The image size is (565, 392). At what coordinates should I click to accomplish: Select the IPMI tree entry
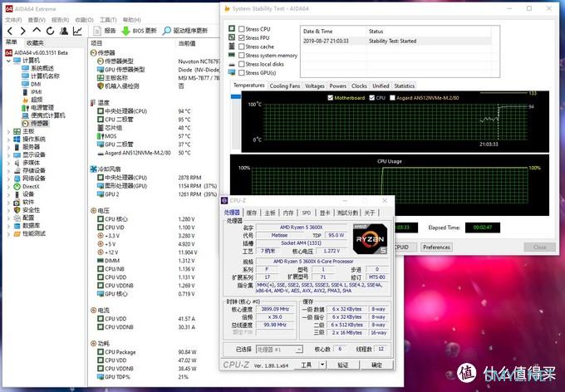[37, 92]
